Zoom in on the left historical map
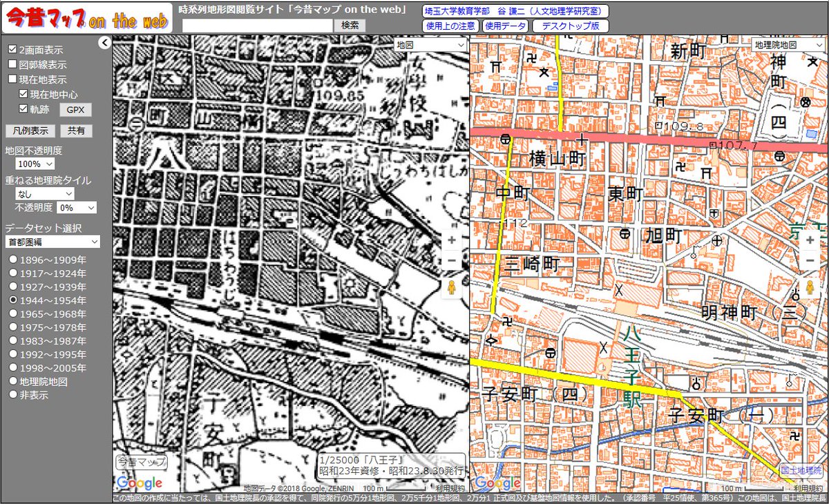829x504 pixels. (x=452, y=240)
